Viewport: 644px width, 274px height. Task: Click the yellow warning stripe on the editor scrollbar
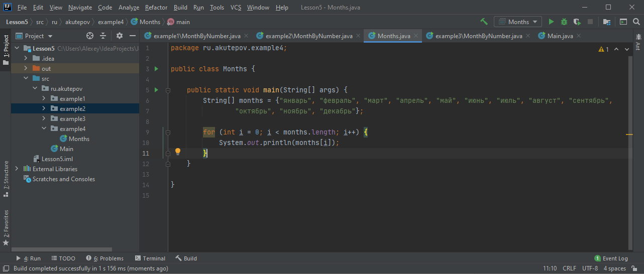point(629,134)
